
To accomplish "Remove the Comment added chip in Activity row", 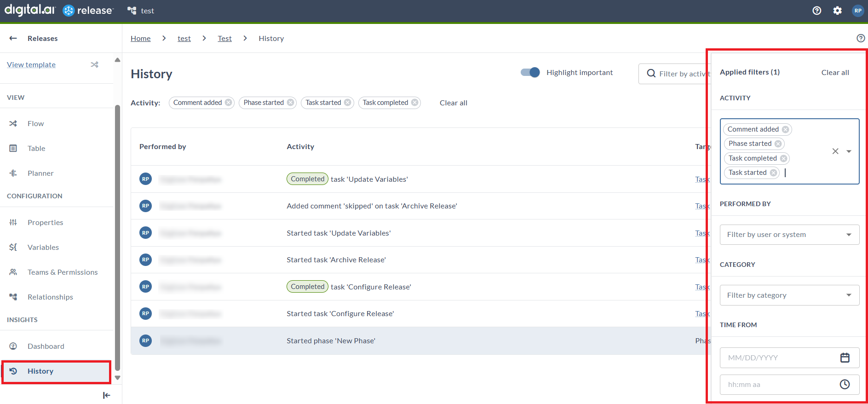I will [229, 103].
